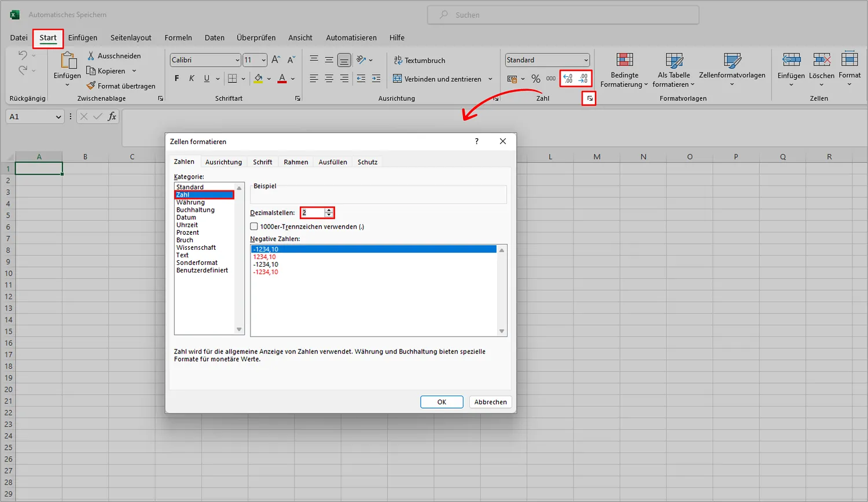Confirm with the OK button
Viewport: 868px width, 502px height.
click(x=441, y=402)
